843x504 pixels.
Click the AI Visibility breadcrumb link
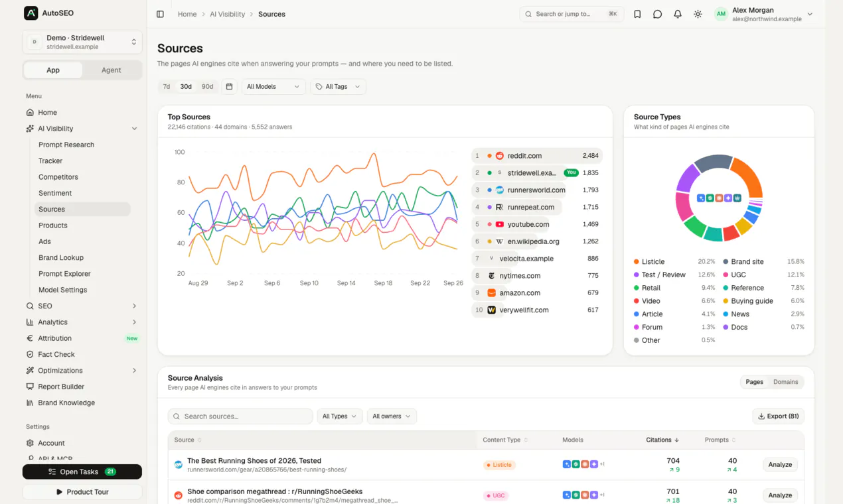click(227, 14)
